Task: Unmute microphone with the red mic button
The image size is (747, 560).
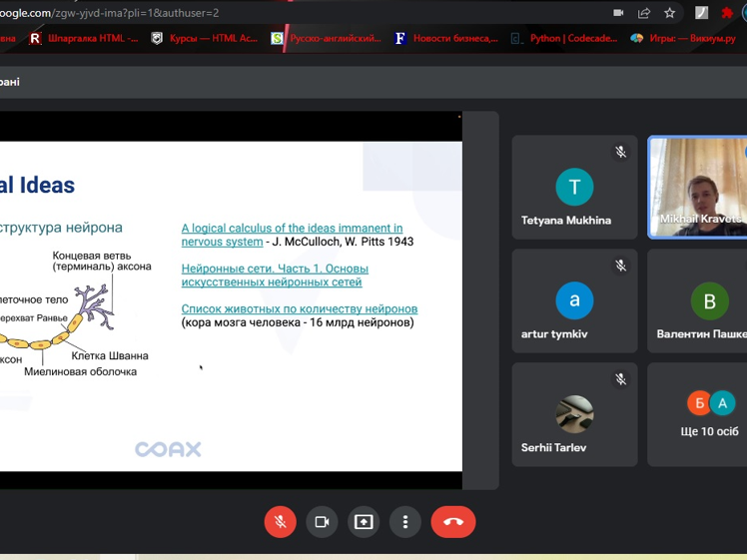Action: coord(280,522)
